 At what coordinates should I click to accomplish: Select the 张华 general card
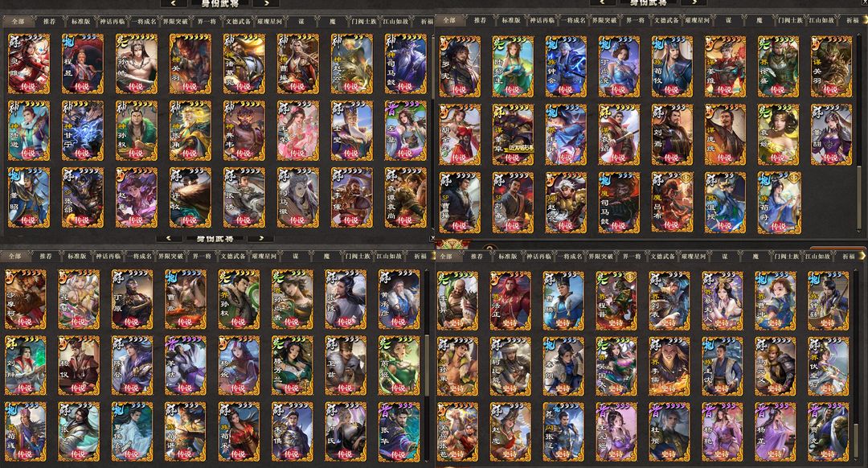pos(399,433)
